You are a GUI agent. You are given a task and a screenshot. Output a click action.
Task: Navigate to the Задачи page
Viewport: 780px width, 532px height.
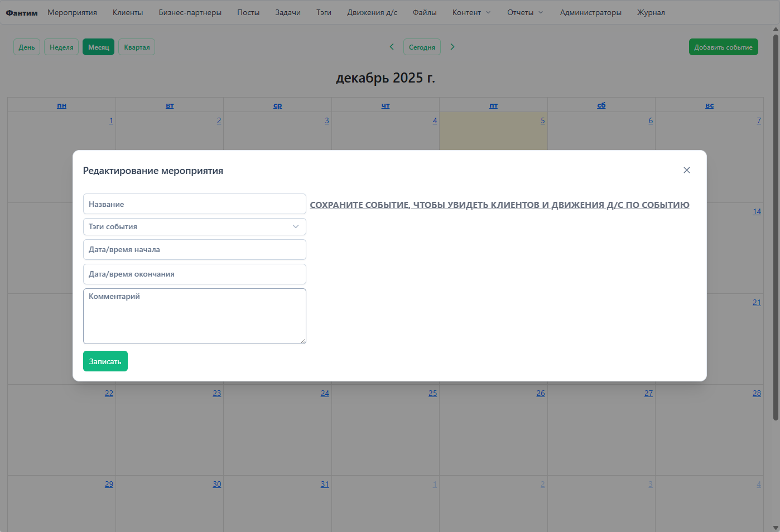click(288, 12)
